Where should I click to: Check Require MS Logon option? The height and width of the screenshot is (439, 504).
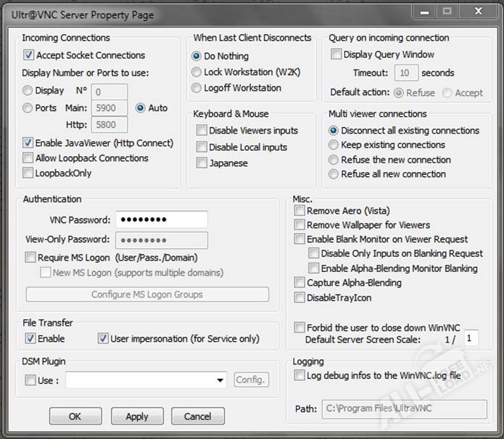30,258
